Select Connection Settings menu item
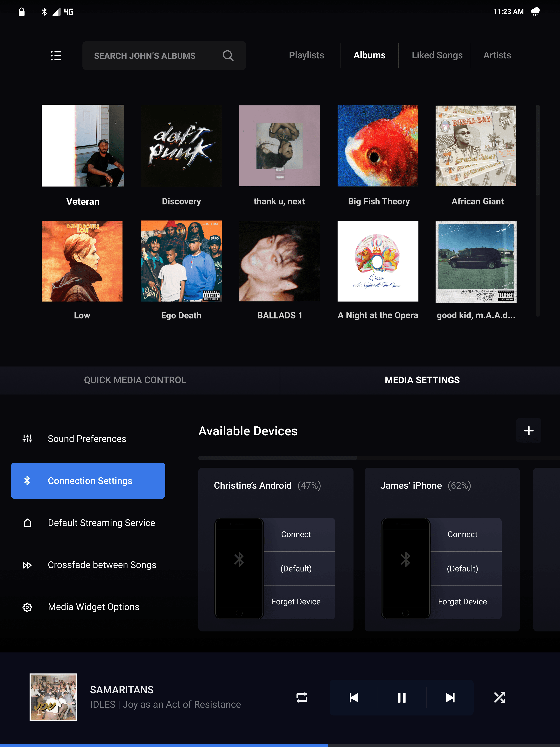The image size is (560, 747). point(88,480)
